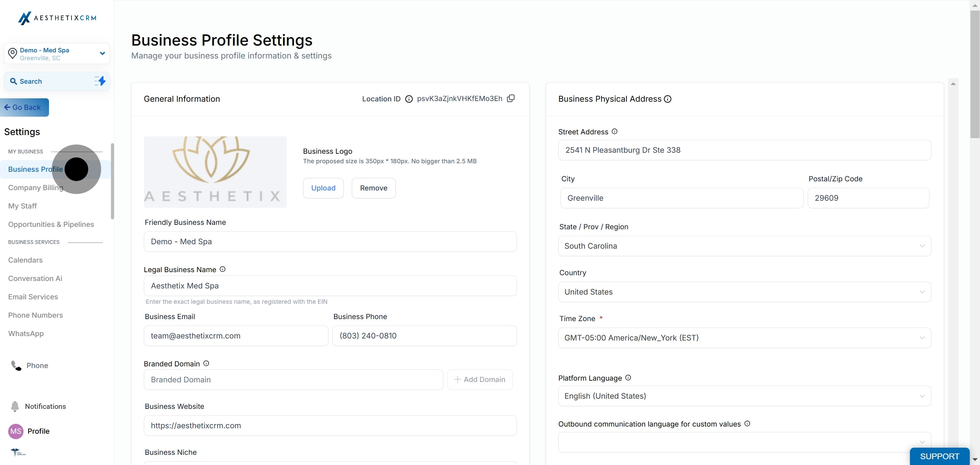Expand the Platform Language dropdown
Screen dimensions: 980x465
744,396
